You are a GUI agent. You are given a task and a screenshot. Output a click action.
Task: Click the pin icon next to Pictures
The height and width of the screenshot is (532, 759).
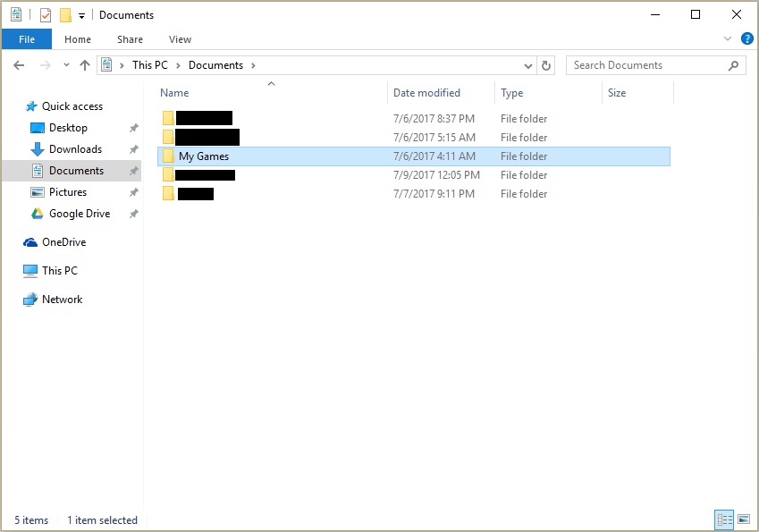[134, 192]
